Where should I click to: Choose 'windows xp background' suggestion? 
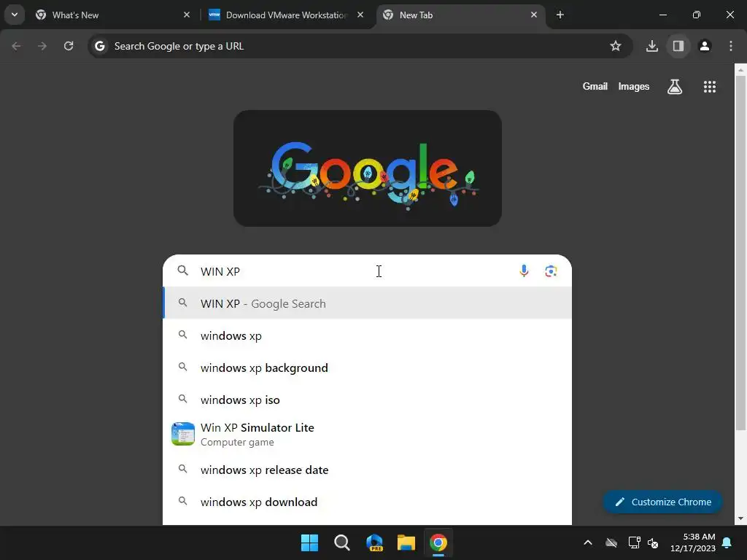[368, 367]
